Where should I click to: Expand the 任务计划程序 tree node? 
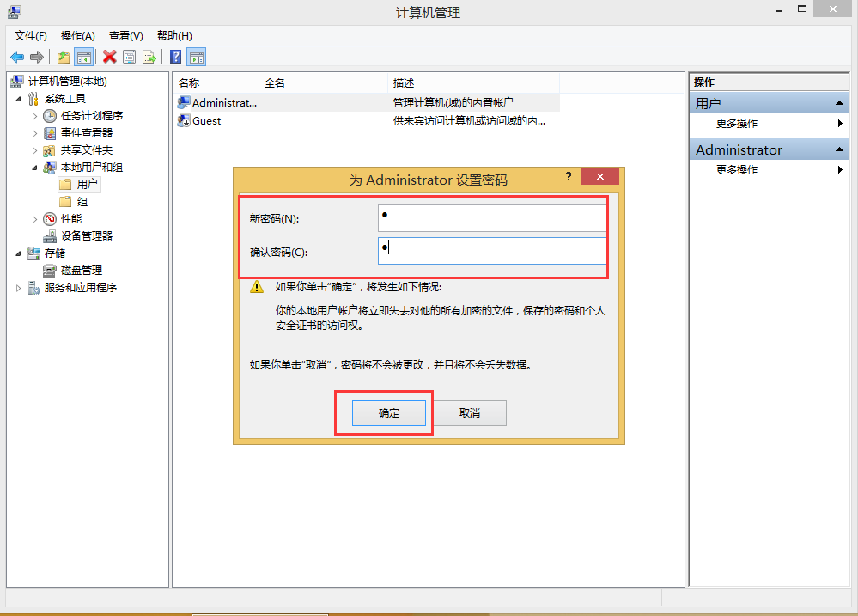(x=34, y=116)
